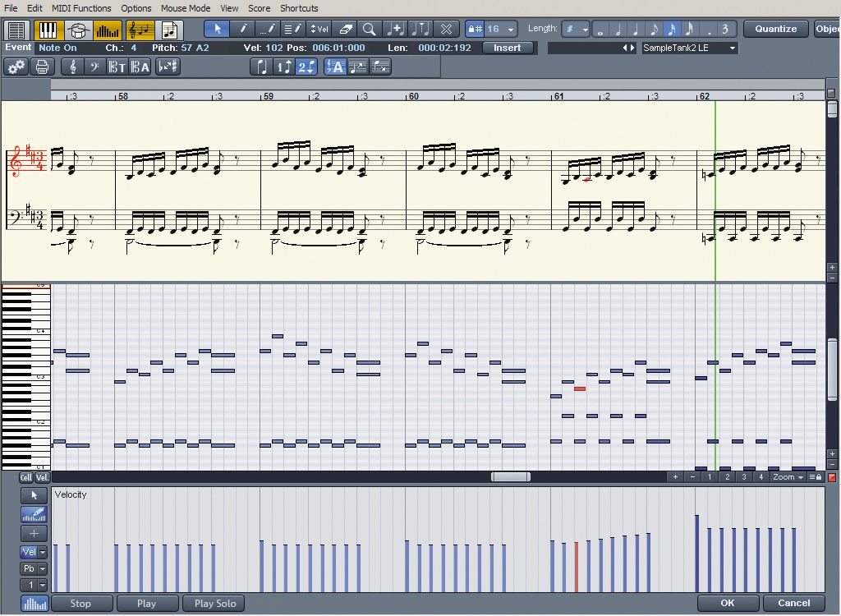Select the arrow selection mouse tool
This screenshot has width=841, height=616.
[x=217, y=29]
